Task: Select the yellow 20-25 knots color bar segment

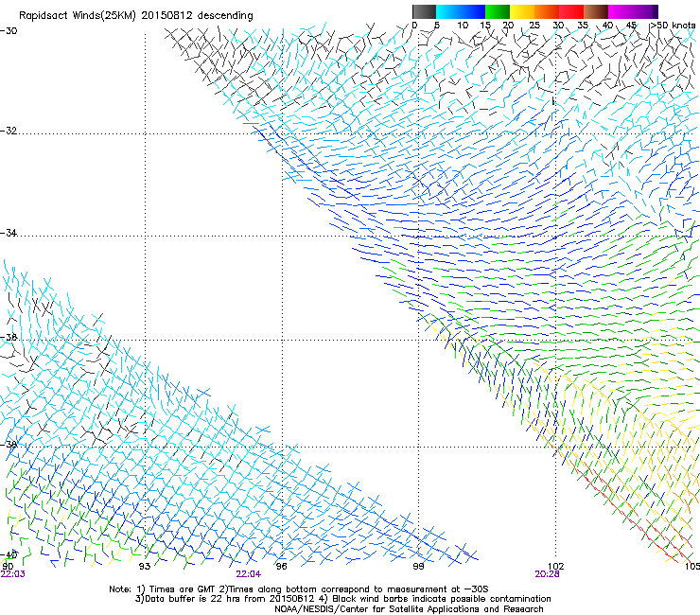Action: point(522,11)
